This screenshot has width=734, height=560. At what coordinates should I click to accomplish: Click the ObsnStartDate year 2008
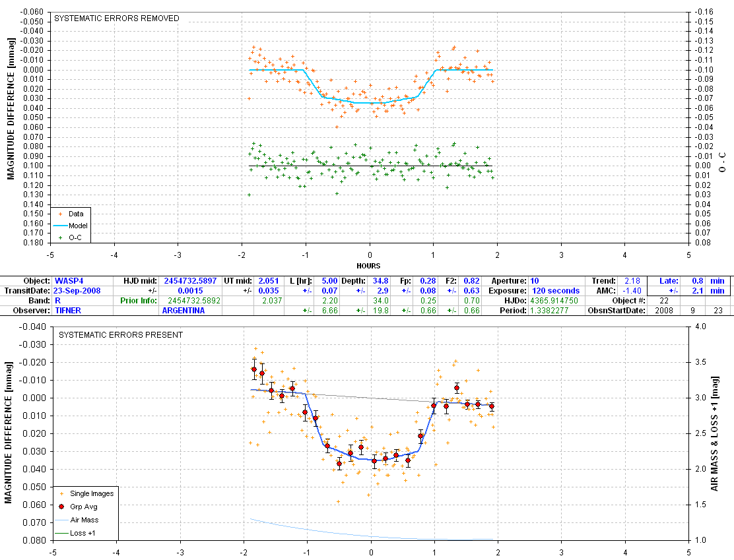(664, 311)
